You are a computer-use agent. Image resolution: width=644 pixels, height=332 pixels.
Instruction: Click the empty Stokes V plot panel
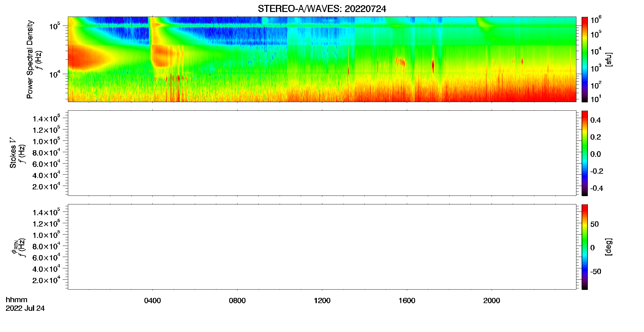(322, 153)
